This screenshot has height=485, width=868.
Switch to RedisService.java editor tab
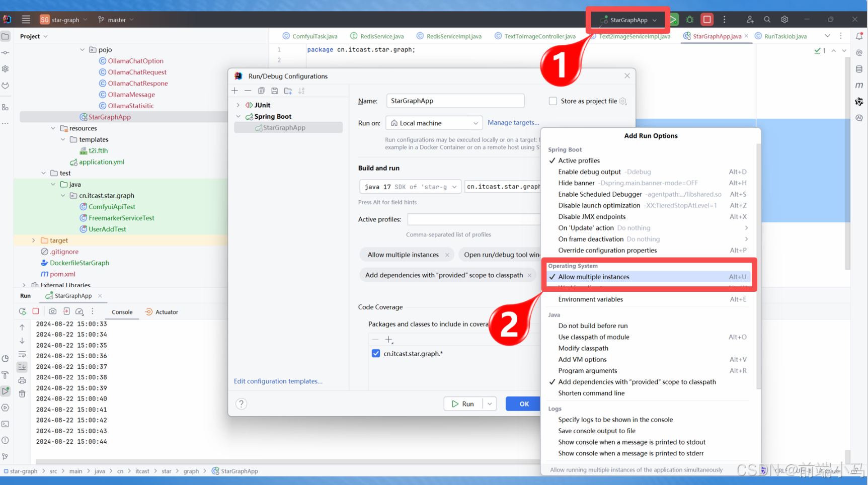pyautogui.click(x=377, y=36)
